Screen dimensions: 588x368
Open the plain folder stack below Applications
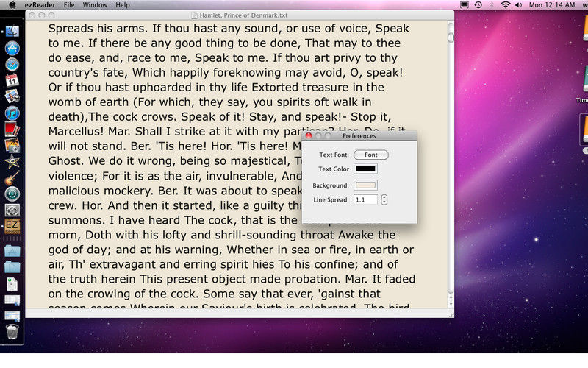12,267
